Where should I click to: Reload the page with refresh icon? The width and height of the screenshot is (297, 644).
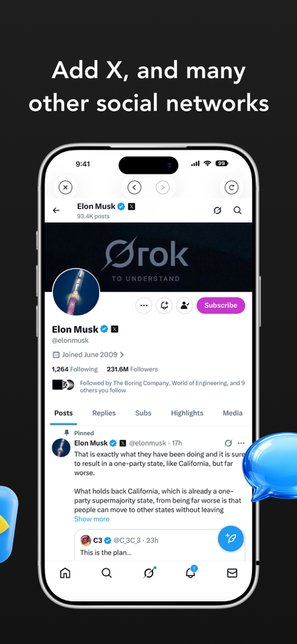232,187
